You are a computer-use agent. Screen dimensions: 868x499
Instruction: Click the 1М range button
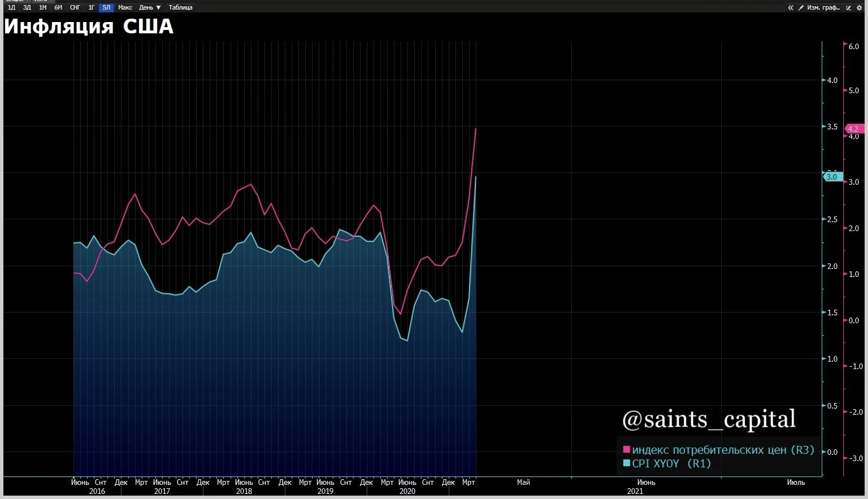click(x=42, y=7)
